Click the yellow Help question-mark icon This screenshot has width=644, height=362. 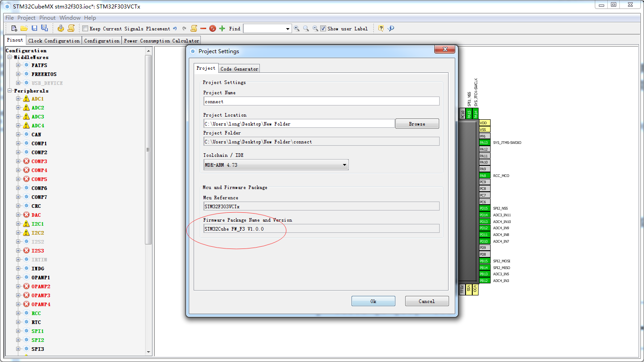point(381,29)
